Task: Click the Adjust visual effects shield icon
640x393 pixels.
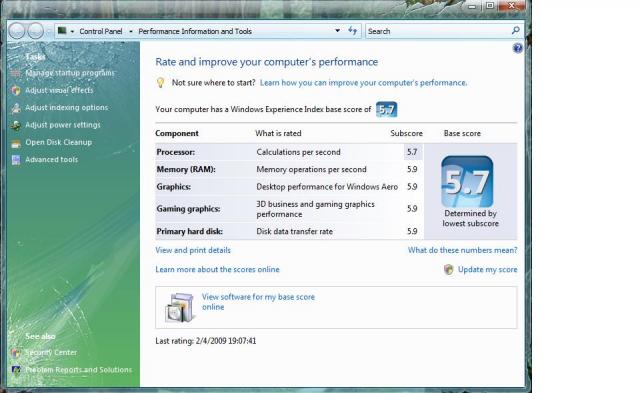Action: tap(16, 91)
